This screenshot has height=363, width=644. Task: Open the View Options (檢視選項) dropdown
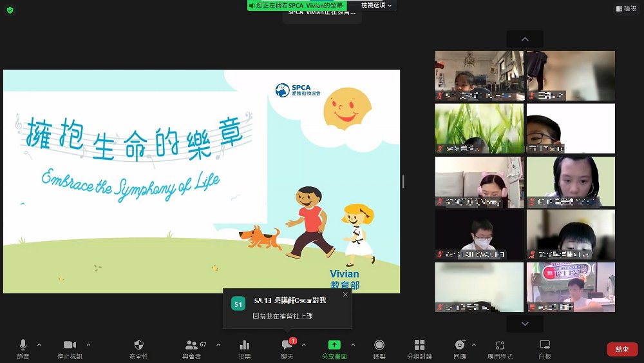tap(376, 5)
